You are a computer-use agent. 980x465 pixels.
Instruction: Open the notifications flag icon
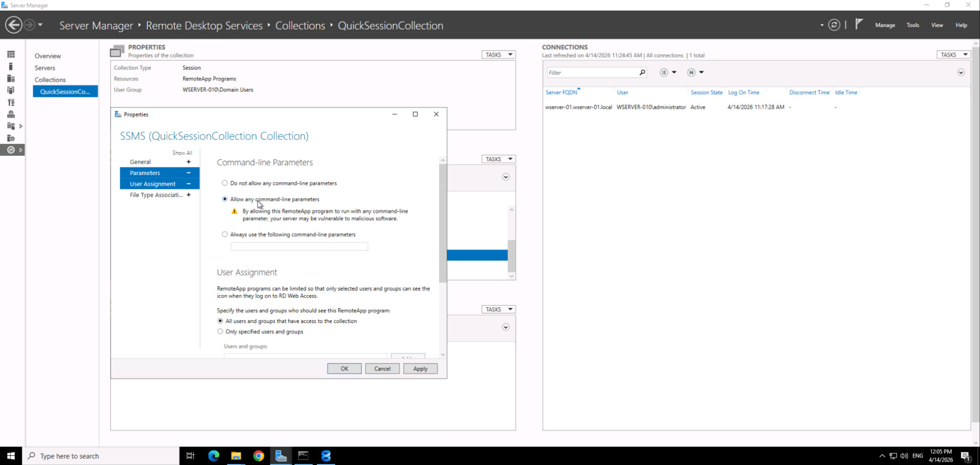[x=859, y=24]
